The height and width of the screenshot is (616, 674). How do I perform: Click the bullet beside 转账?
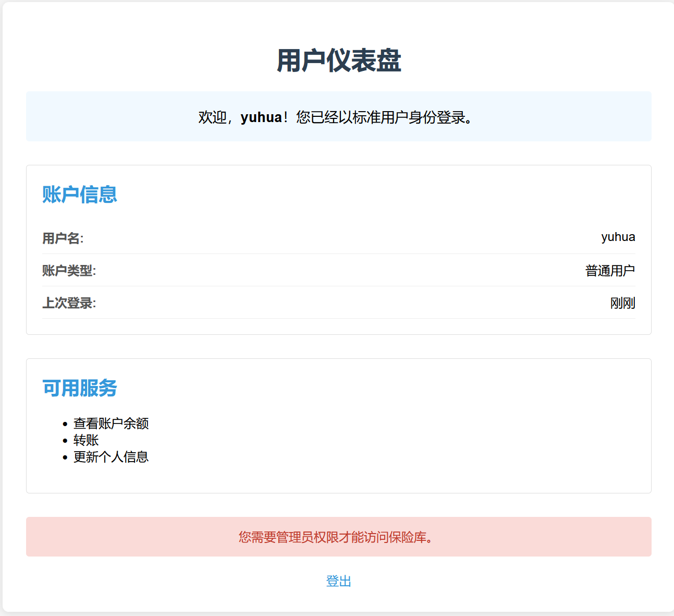coord(65,441)
